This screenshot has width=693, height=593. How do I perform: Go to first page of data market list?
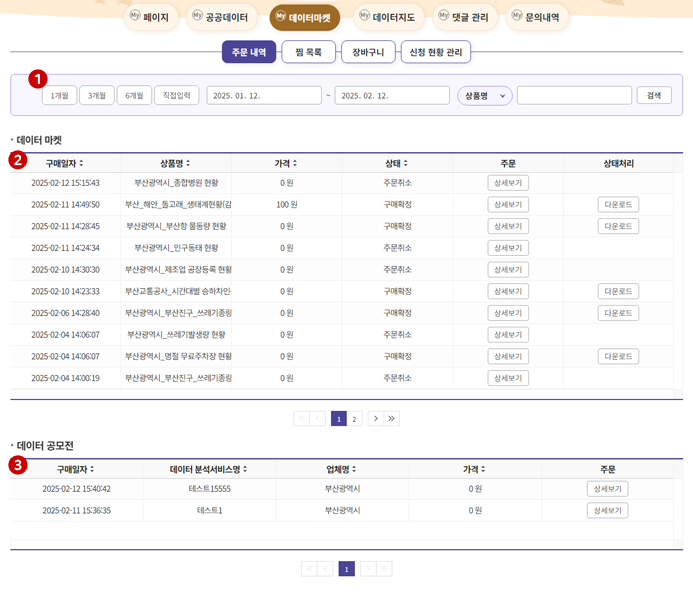pyautogui.click(x=301, y=418)
